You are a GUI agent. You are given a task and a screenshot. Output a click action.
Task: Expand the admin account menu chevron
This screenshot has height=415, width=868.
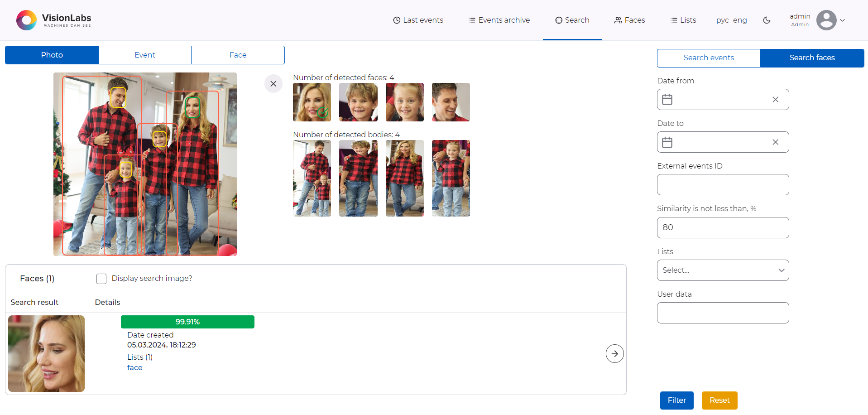point(843,20)
